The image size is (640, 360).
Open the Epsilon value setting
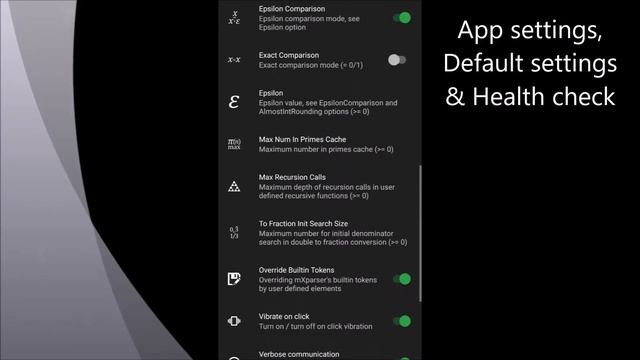tap(320, 102)
